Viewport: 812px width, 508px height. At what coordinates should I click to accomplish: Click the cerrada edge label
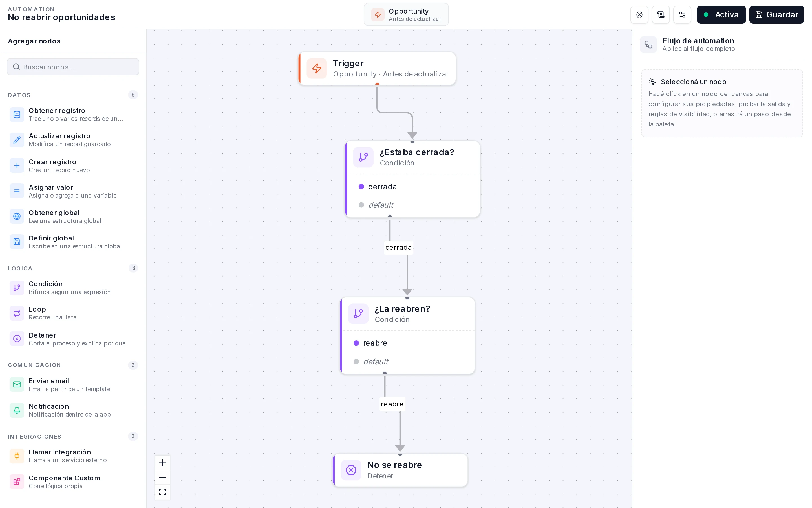pos(398,248)
